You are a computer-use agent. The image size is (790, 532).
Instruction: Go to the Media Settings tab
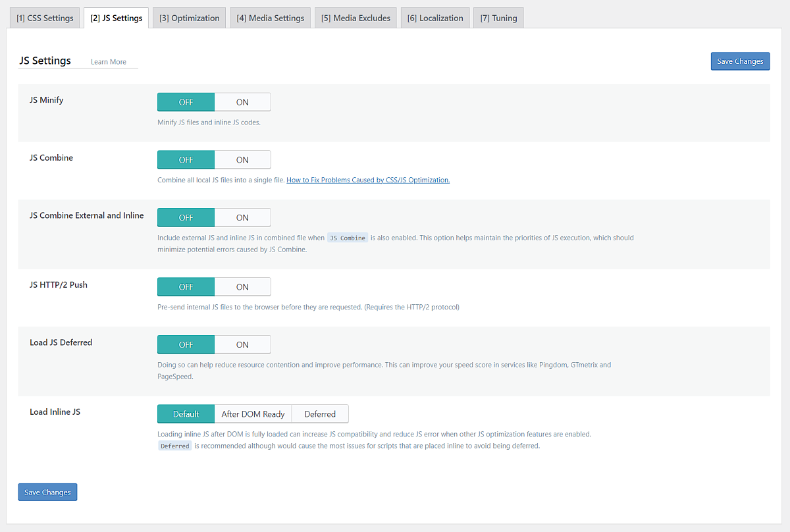pyautogui.click(x=271, y=18)
